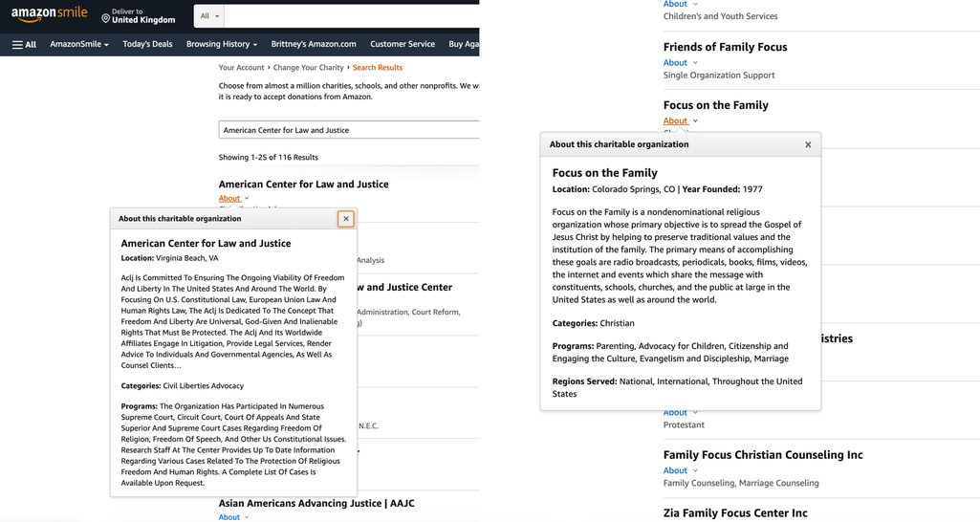Viewport: 980px width, 522px height.
Task: Click the Your Account breadcrumb
Action: tap(241, 68)
